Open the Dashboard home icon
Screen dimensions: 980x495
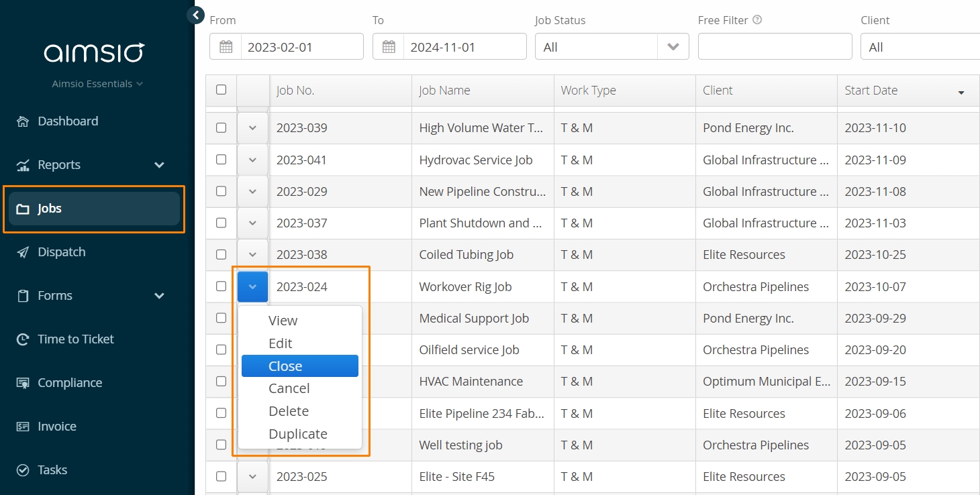tap(23, 121)
